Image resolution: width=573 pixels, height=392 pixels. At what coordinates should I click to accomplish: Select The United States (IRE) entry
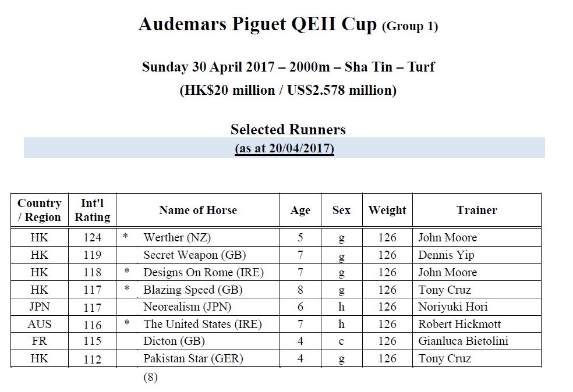coord(203,324)
